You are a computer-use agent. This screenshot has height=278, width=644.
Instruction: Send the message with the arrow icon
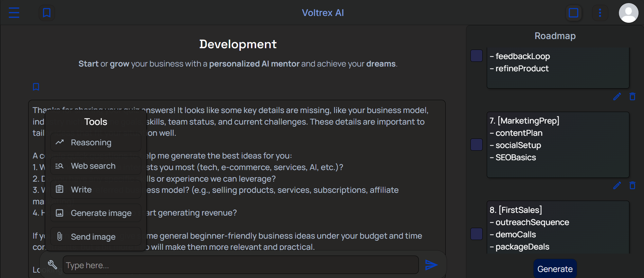(x=431, y=265)
